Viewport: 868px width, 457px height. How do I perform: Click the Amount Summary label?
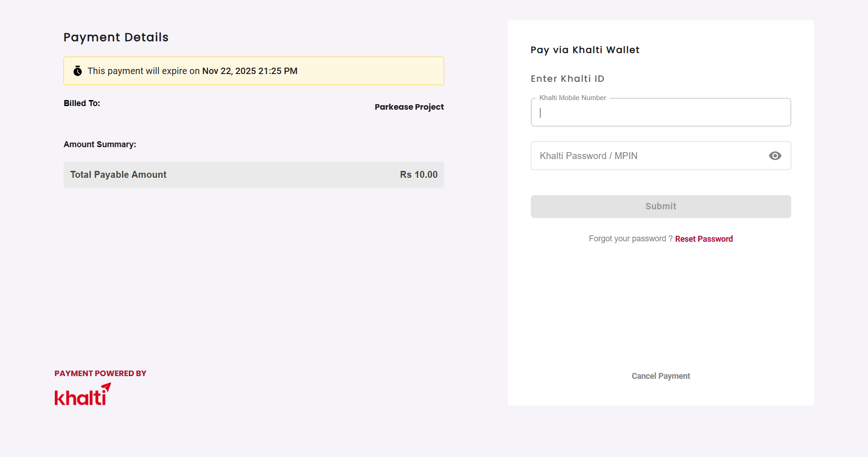point(100,144)
